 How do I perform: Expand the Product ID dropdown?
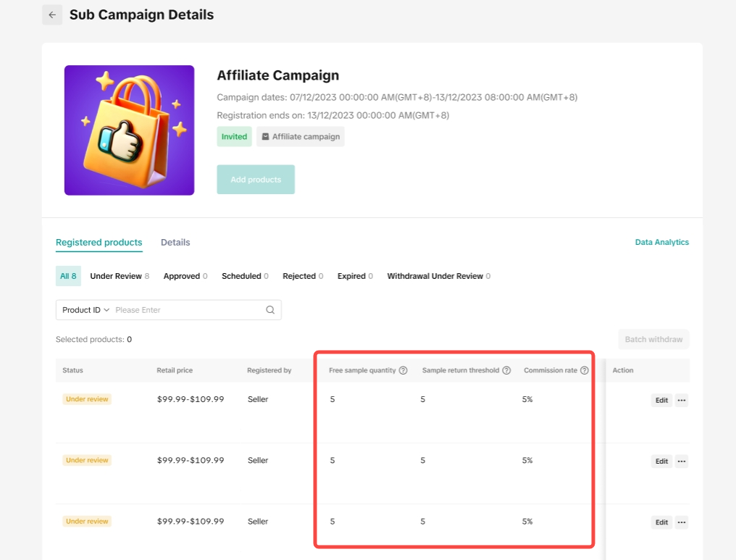pyautogui.click(x=85, y=310)
